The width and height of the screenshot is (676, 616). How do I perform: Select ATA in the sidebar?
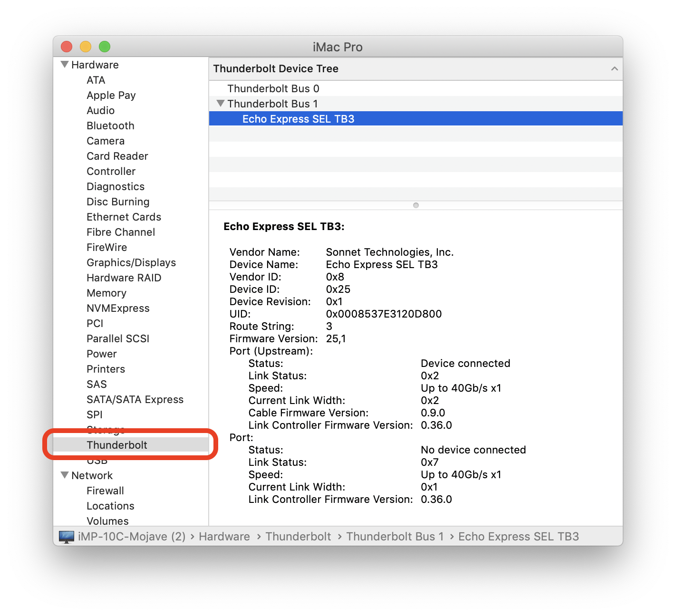[x=96, y=80]
